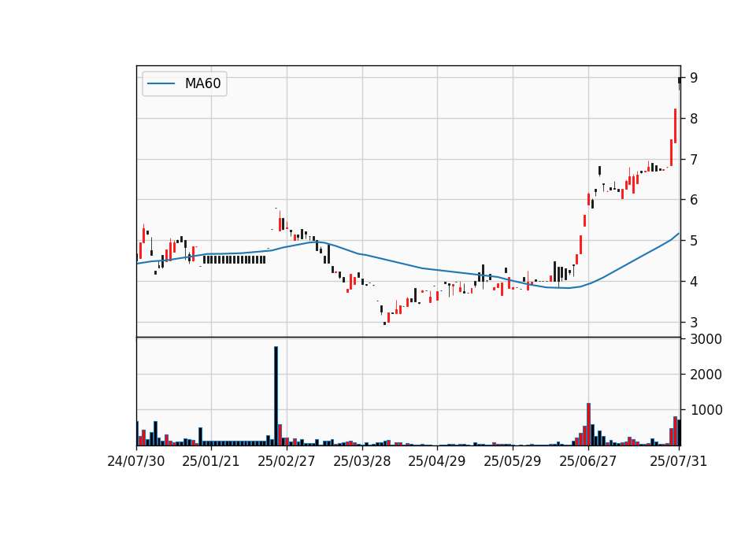Select the 24/07/30 date label
The height and width of the screenshot is (543, 756).
point(136,461)
